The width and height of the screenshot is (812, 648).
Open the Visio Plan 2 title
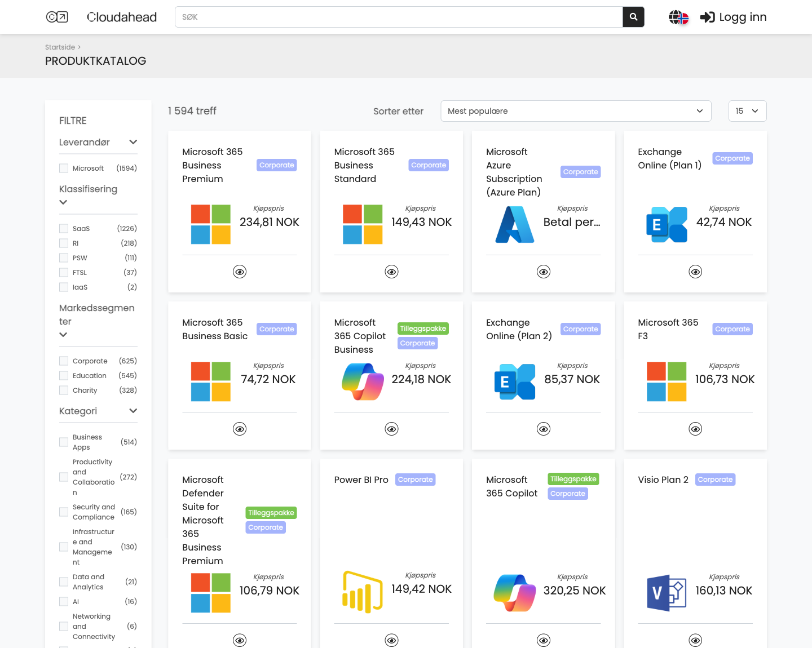(663, 480)
